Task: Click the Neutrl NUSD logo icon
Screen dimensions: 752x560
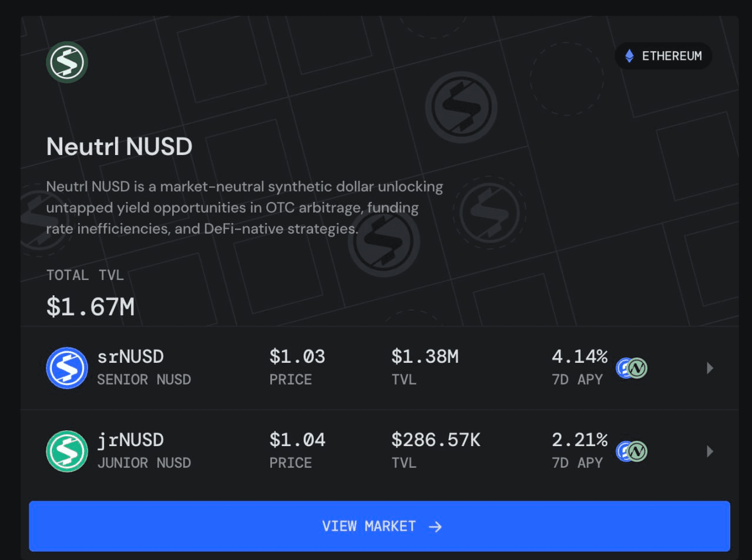Action: pos(67,62)
